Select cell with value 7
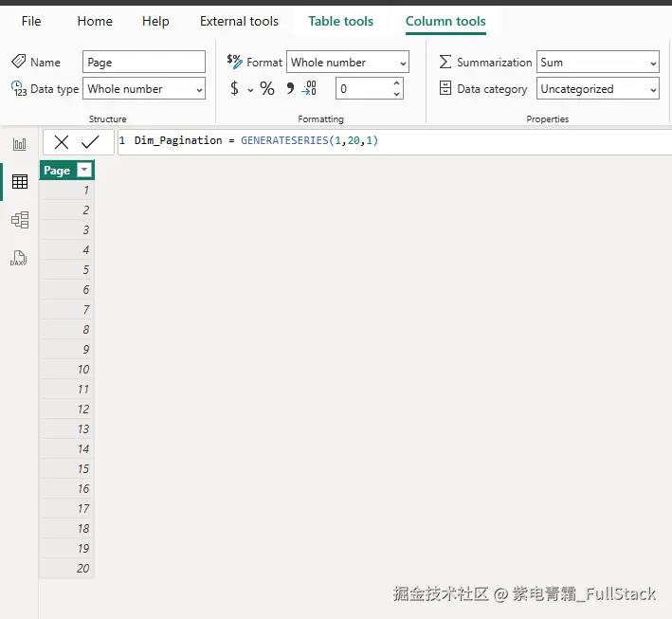Screen dimensions: 672x619 click(x=67, y=309)
